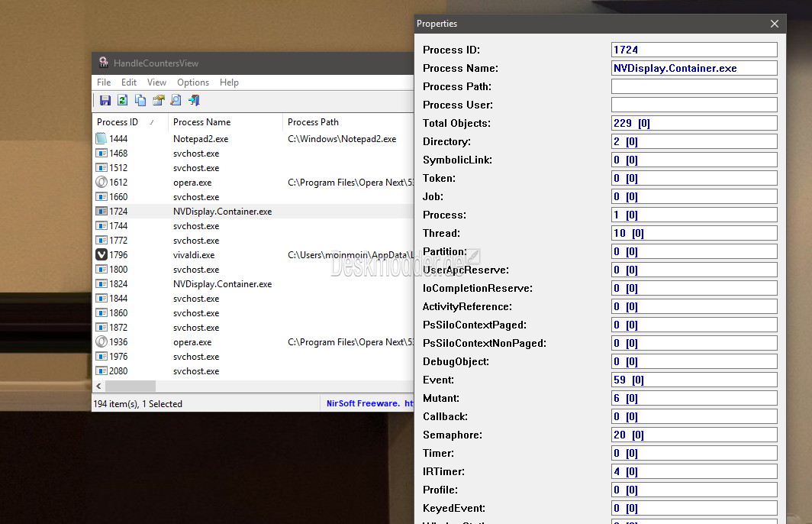Click the Directory field showing 2
Screen dimensions: 812x524
tap(694, 141)
